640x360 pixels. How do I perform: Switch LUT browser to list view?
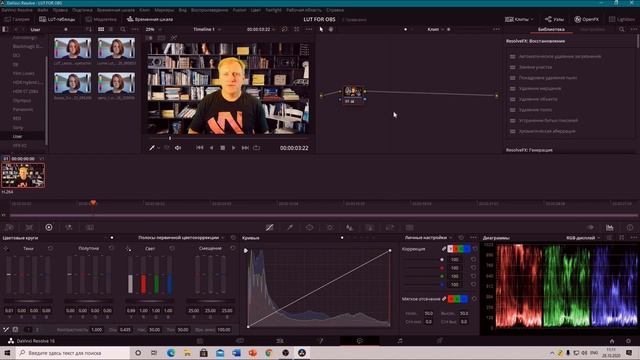(111, 29)
